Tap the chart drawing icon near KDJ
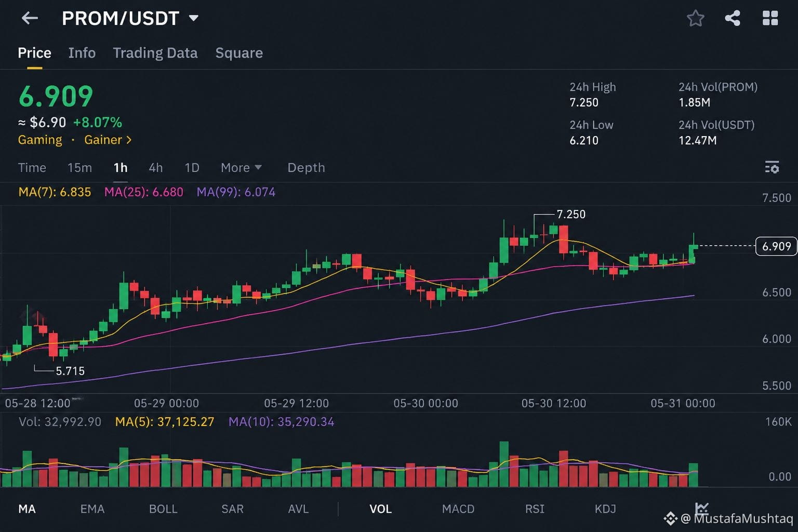Viewport: 798px width, 532px height. [x=702, y=508]
